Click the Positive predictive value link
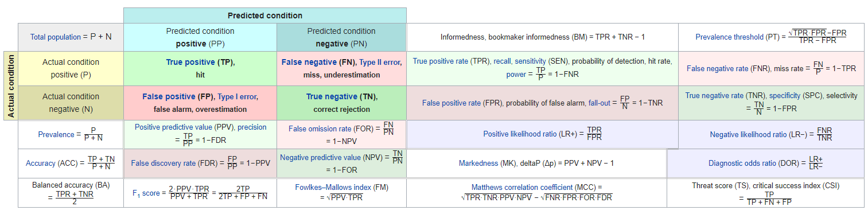 pos(184,127)
